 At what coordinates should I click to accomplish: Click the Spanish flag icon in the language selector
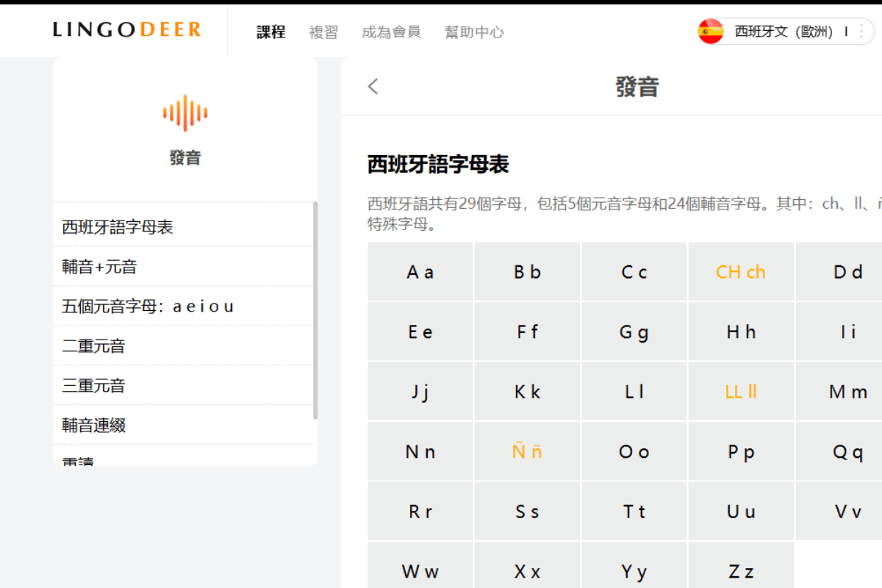click(710, 30)
